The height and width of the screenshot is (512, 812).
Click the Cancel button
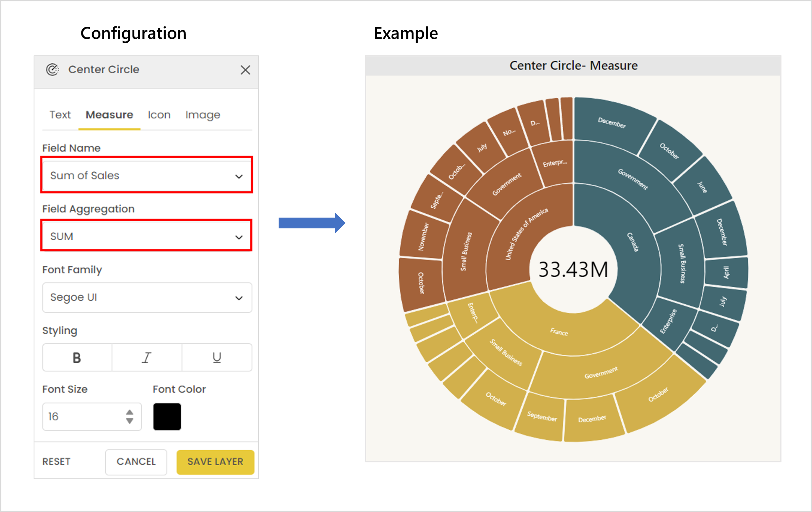136,462
